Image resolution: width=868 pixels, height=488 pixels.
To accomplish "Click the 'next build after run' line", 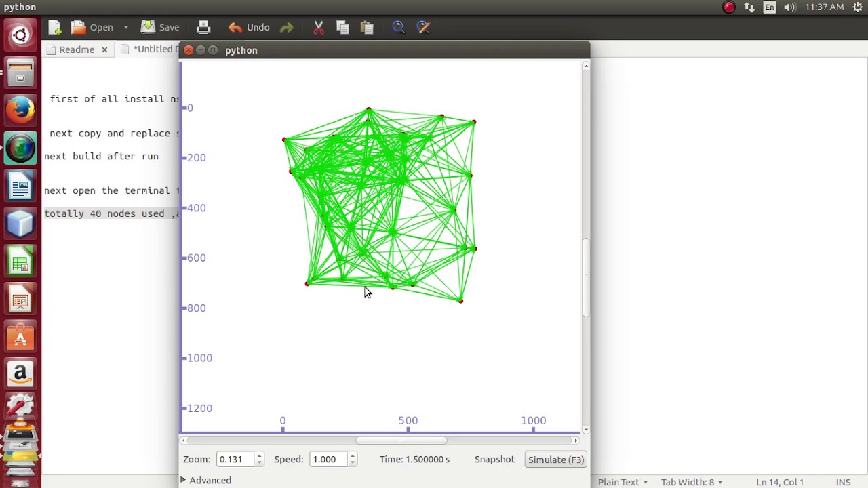I will (x=101, y=156).
